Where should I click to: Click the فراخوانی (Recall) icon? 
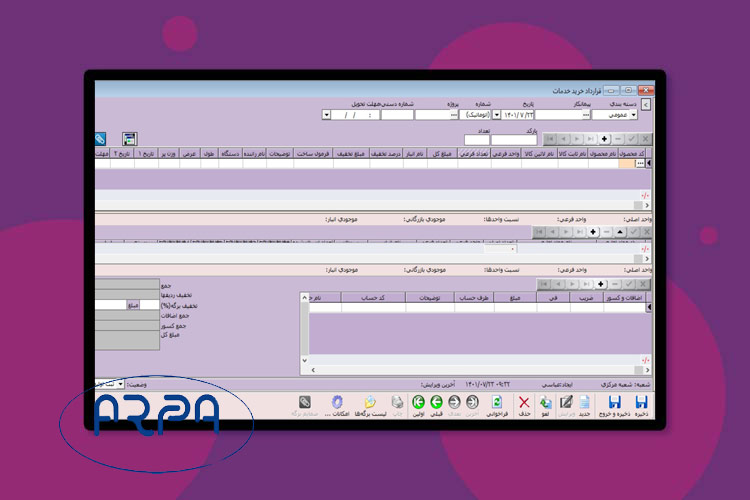(496, 403)
